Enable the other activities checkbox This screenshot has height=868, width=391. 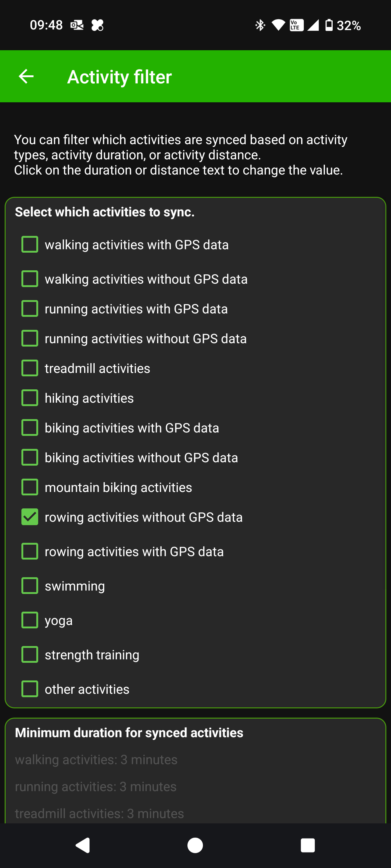point(30,689)
